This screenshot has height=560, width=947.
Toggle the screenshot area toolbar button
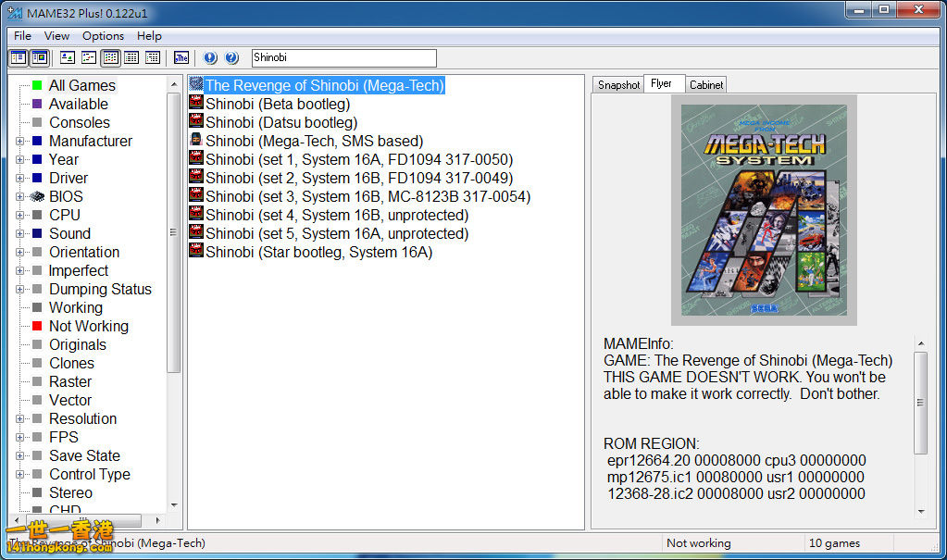(x=39, y=57)
